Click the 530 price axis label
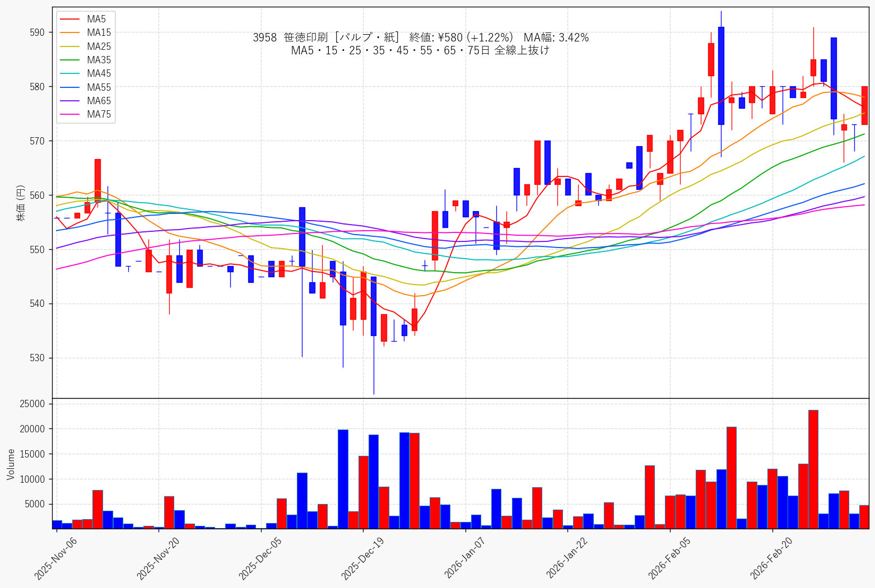Viewport: 875px width, 588px height. [x=37, y=358]
